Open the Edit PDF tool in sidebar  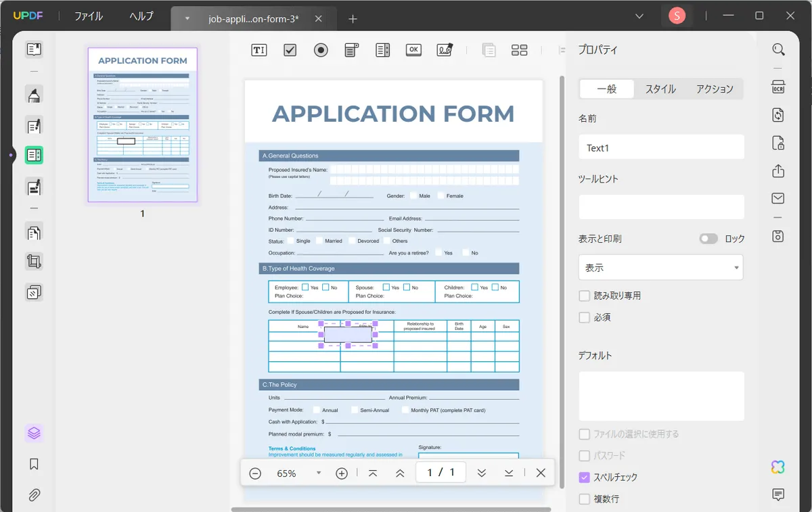click(34, 125)
